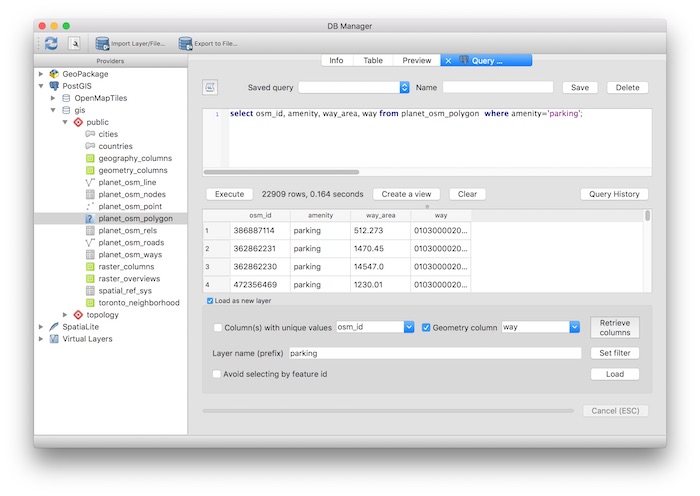Collapse the public schema node

pyautogui.click(x=65, y=122)
